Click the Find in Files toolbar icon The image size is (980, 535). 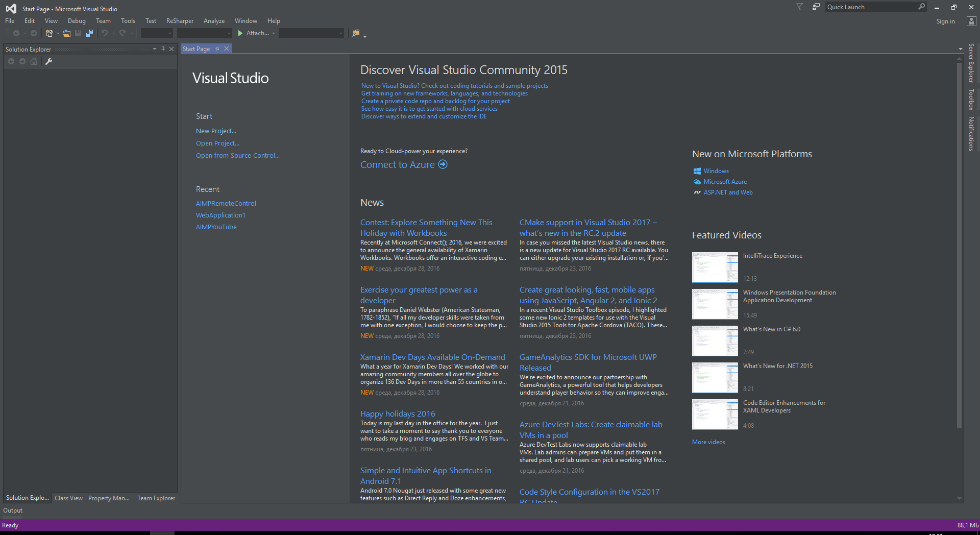tap(356, 33)
